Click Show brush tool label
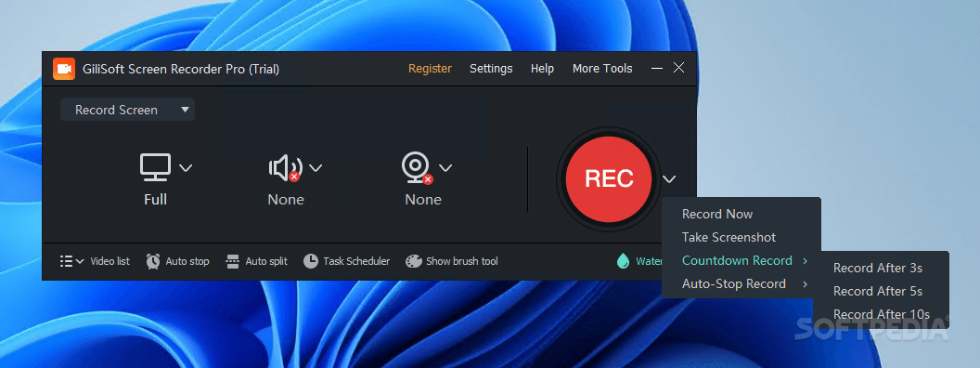This screenshot has height=368, width=980. (x=462, y=261)
